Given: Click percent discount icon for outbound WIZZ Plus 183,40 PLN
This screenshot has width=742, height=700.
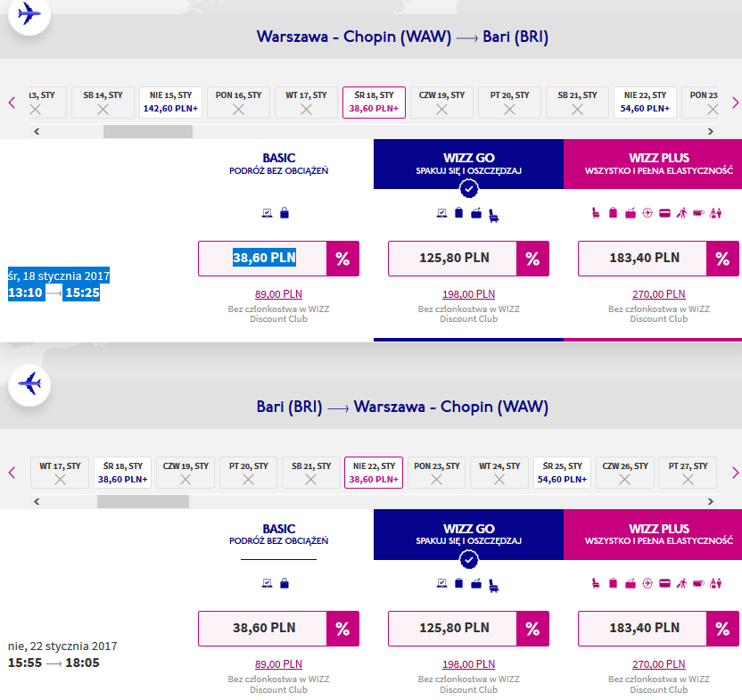Looking at the screenshot, I should coord(722,259).
